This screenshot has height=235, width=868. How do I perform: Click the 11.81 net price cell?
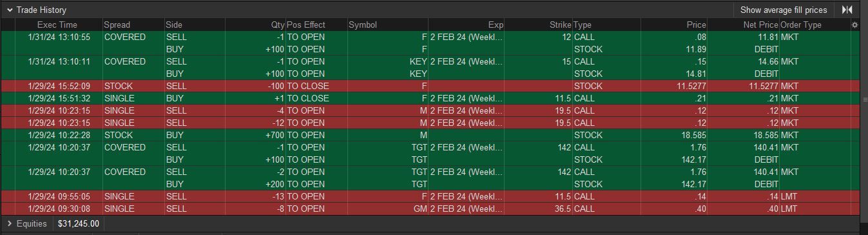click(744, 37)
